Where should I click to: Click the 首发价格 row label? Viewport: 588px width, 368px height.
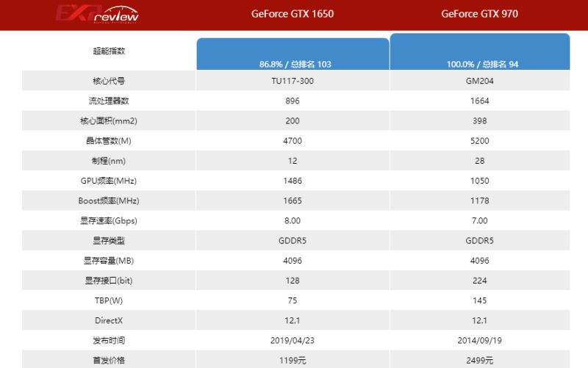click(x=109, y=360)
